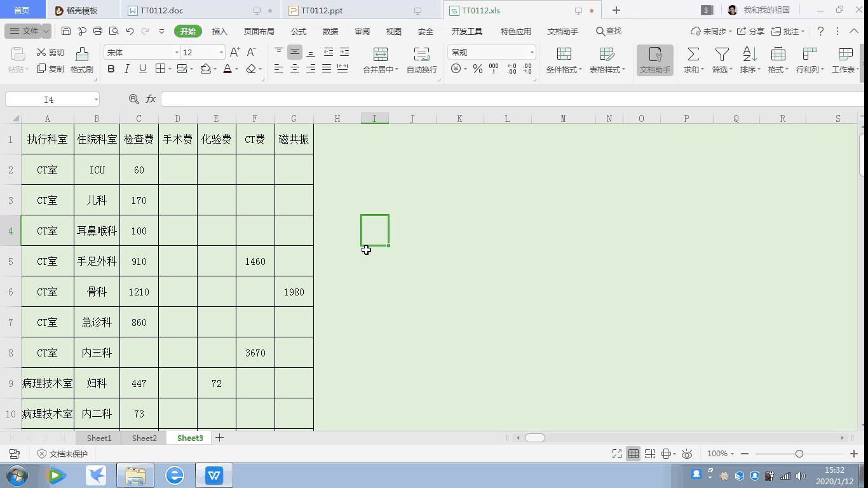Click the formula bar input field
This screenshot has width=868, height=488.
coord(513,99)
